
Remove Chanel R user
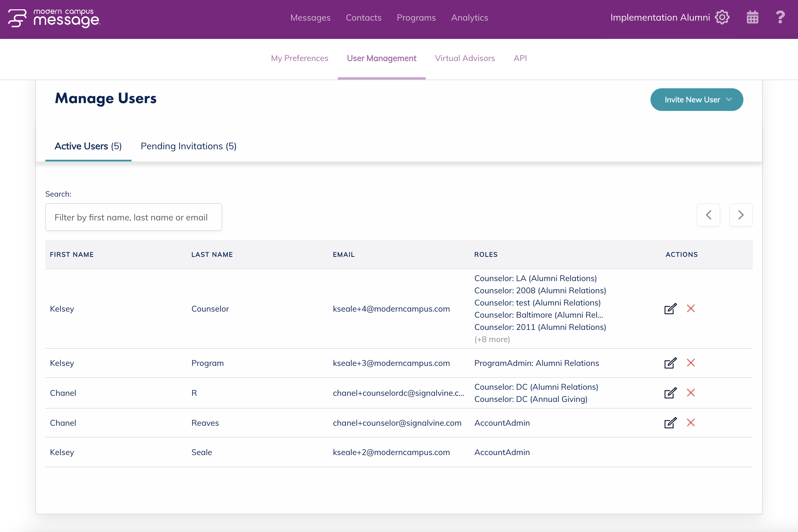(x=691, y=393)
